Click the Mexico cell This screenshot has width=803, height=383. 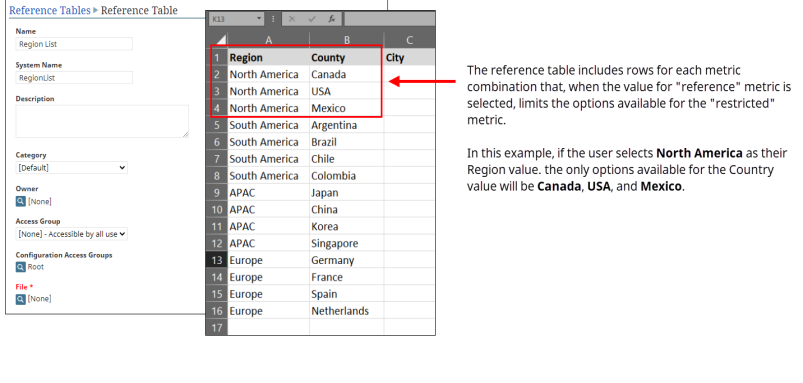[347, 108]
